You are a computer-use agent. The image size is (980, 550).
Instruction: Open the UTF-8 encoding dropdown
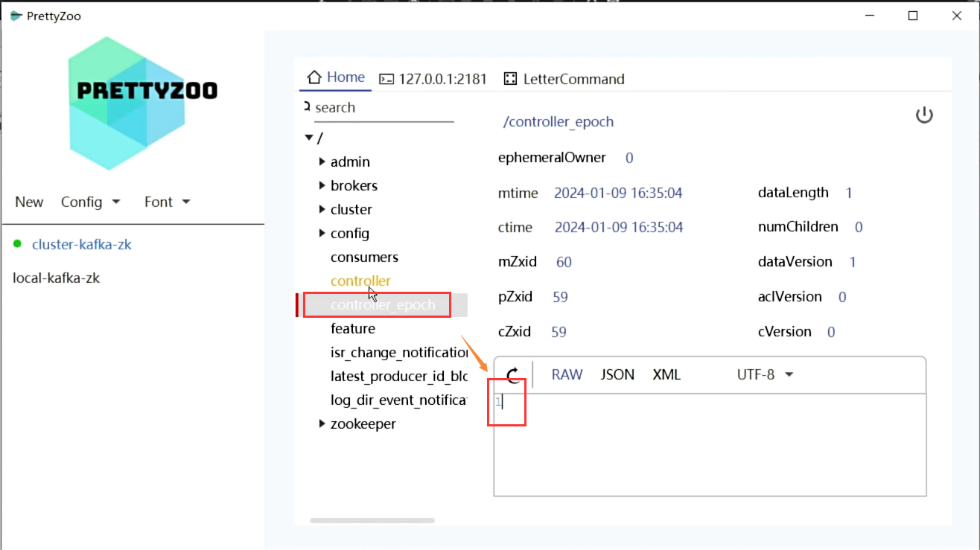pyautogui.click(x=765, y=374)
